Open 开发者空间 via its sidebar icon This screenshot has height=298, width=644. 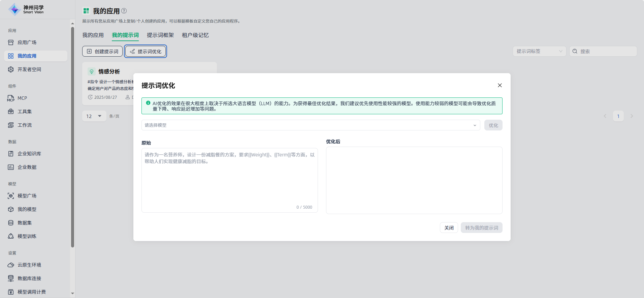[x=11, y=69]
